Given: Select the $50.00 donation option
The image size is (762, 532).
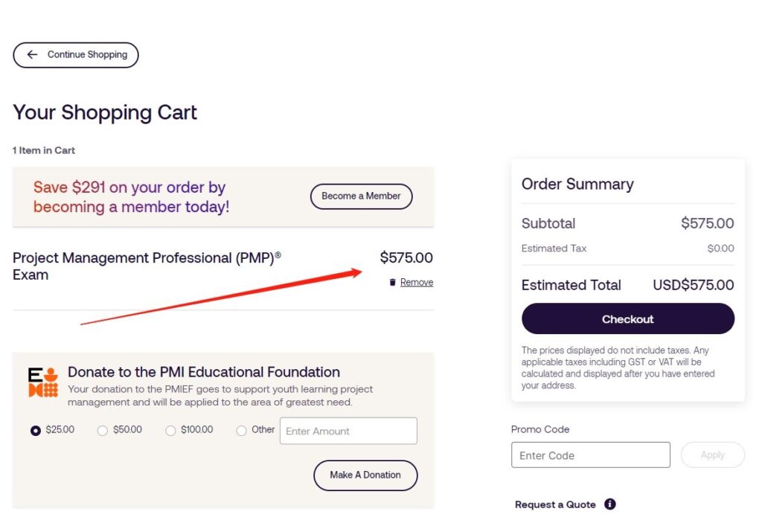Looking at the screenshot, I should point(103,431).
